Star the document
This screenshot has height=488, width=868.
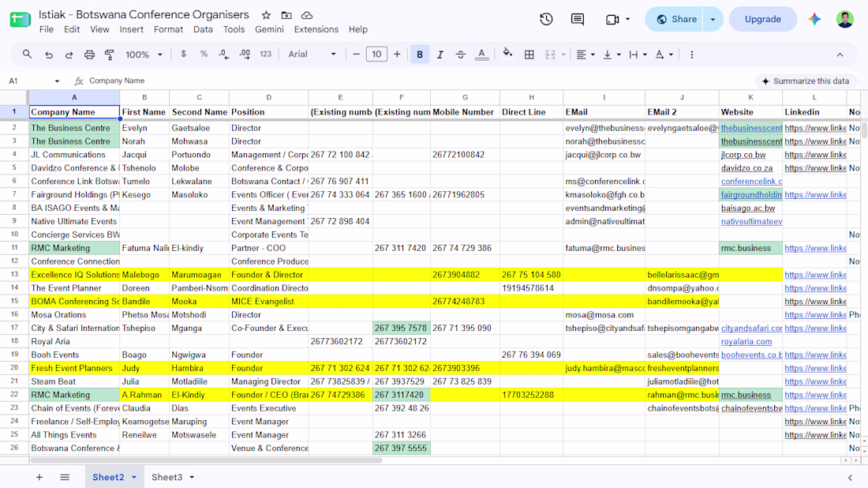pyautogui.click(x=266, y=15)
